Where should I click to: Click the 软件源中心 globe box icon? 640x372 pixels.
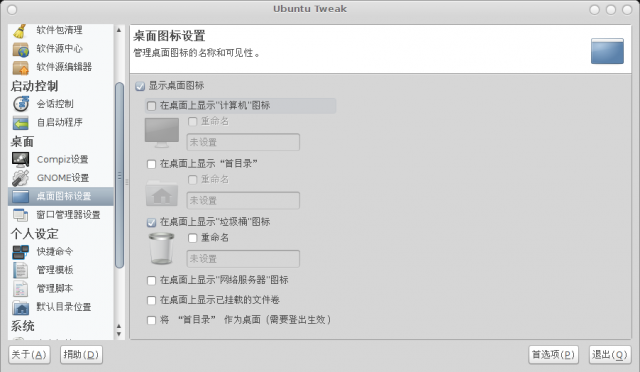tap(20, 49)
